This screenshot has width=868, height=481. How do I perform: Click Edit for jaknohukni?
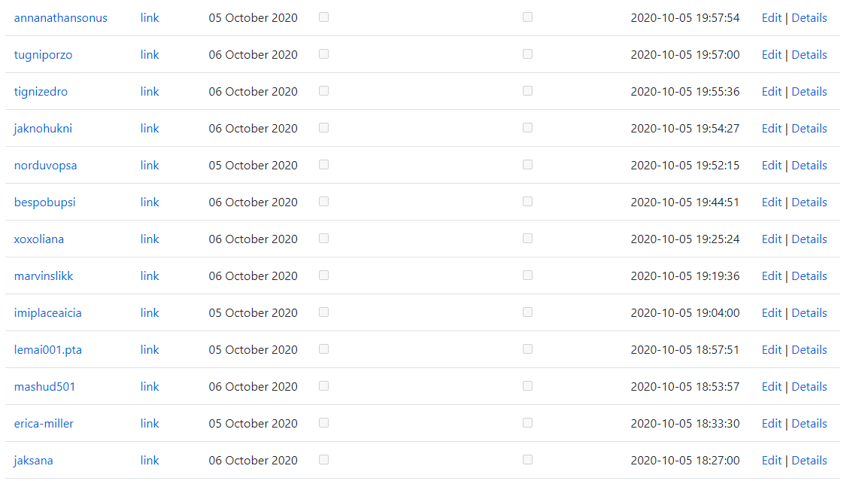[x=771, y=129]
